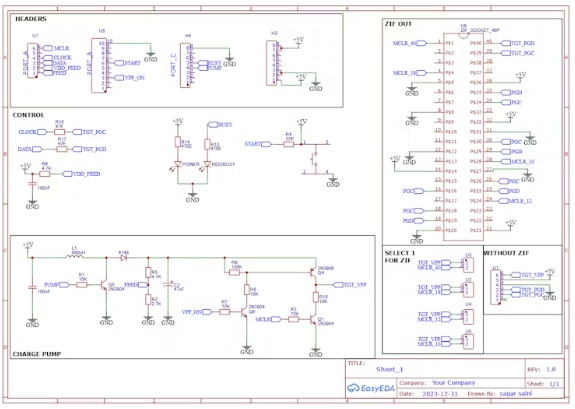The height and width of the screenshot is (409, 575).
Task: Select the C2 47uF capacitor symbol
Action: click(168, 284)
